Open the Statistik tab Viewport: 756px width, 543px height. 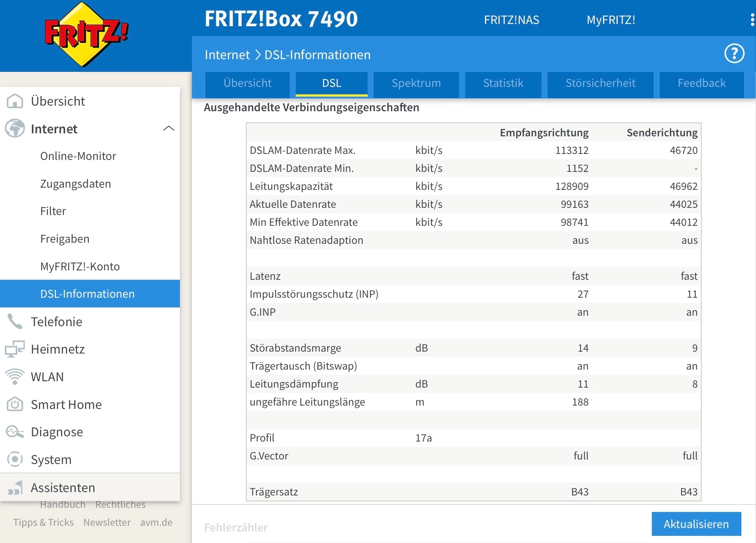[503, 83]
